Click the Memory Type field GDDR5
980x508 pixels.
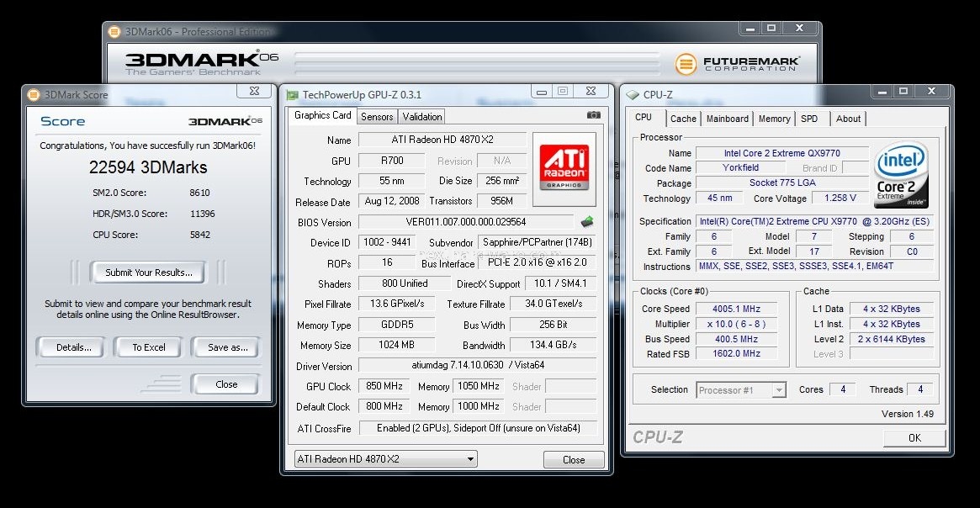[397, 325]
